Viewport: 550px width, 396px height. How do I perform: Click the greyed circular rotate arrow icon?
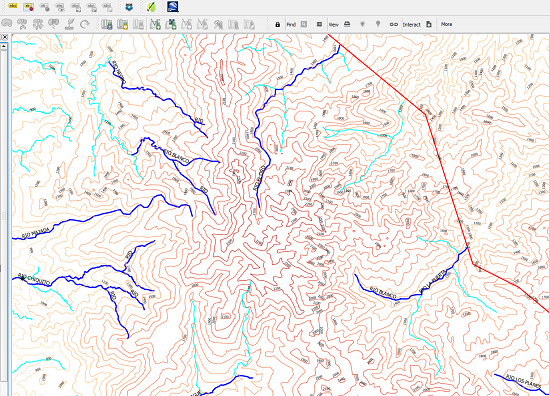click(x=85, y=24)
